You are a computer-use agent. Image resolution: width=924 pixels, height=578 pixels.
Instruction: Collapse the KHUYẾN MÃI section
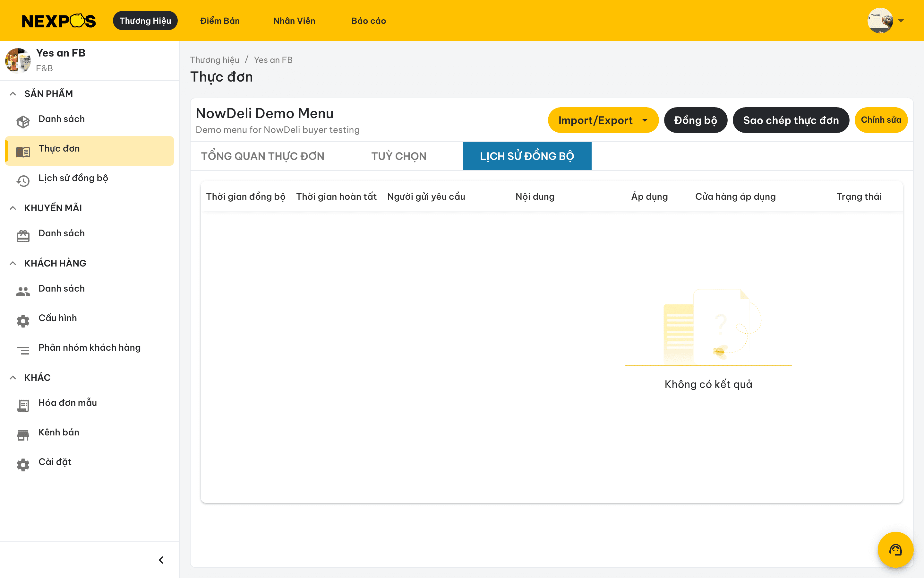(13, 208)
